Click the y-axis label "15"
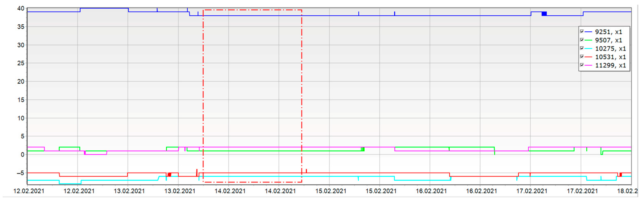Viewport: 644px width, 205px height. click(21, 100)
